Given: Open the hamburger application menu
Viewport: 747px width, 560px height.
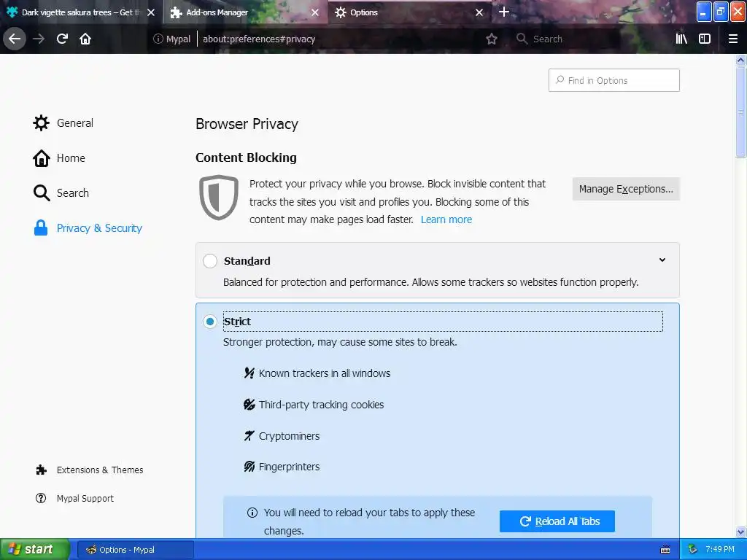Looking at the screenshot, I should 733,39.
